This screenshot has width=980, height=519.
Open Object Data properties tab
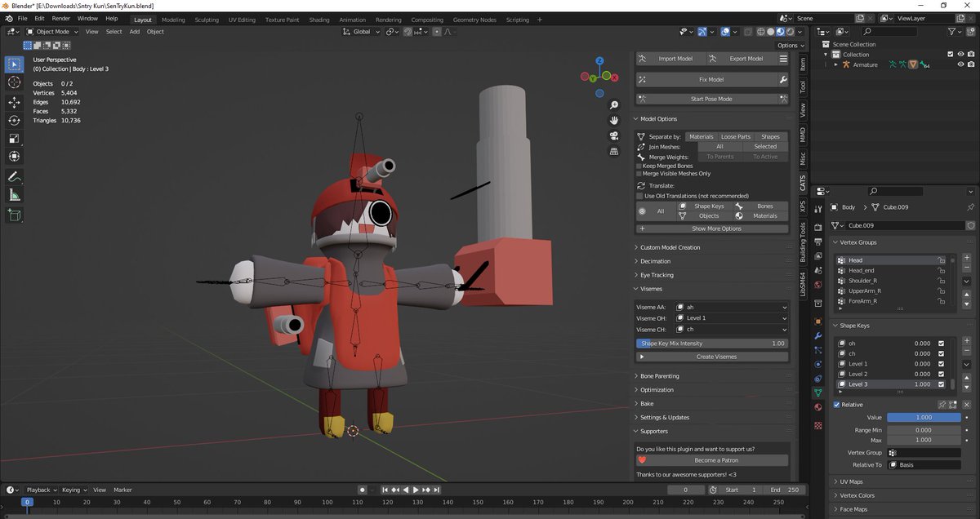point(818,393)
